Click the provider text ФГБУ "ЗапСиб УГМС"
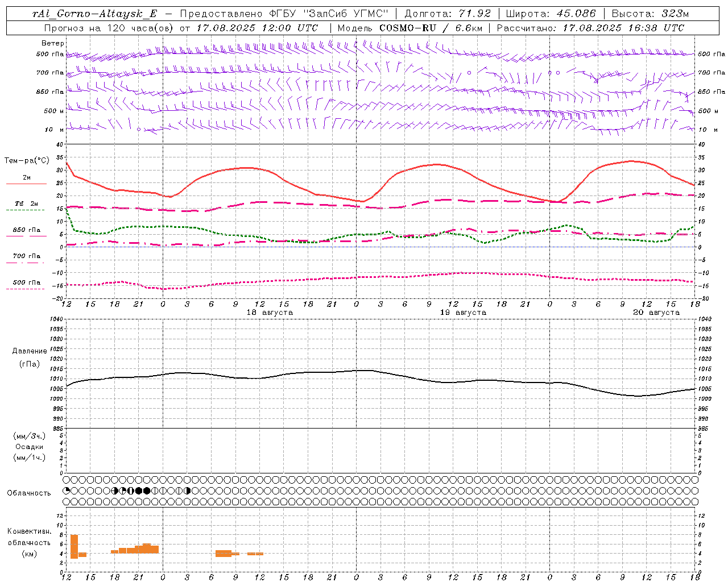728x582 pixels. (x=328, y=14)
